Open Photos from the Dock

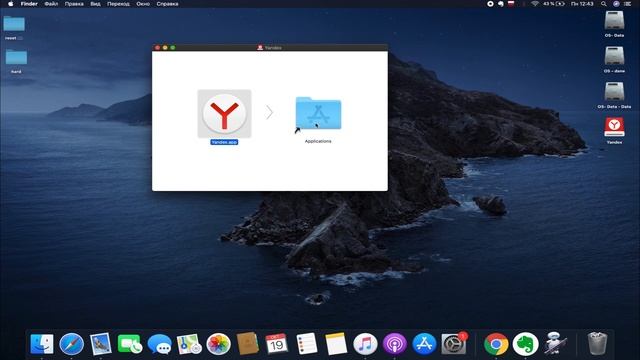218,344
